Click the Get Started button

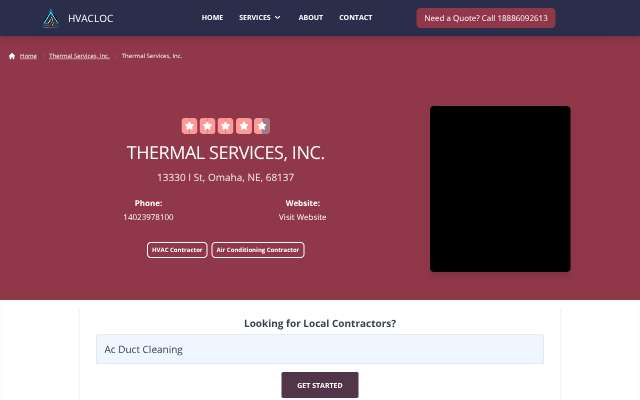(320, 385)
